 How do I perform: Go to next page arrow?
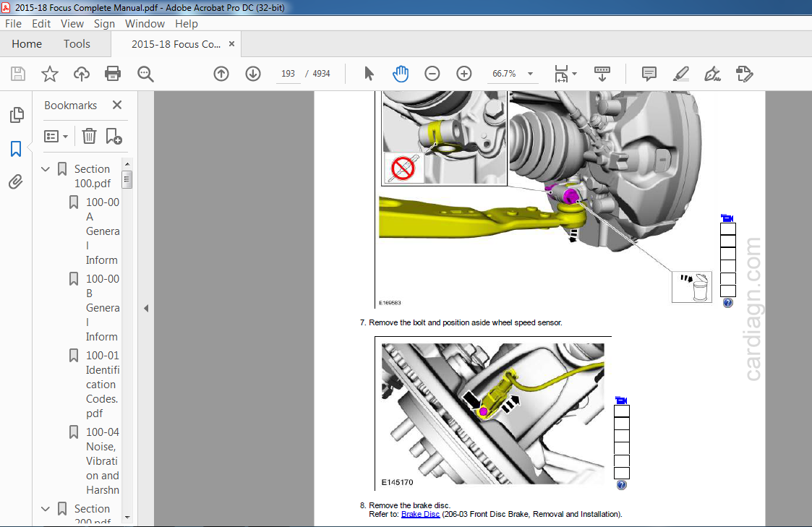coord(253,74)
